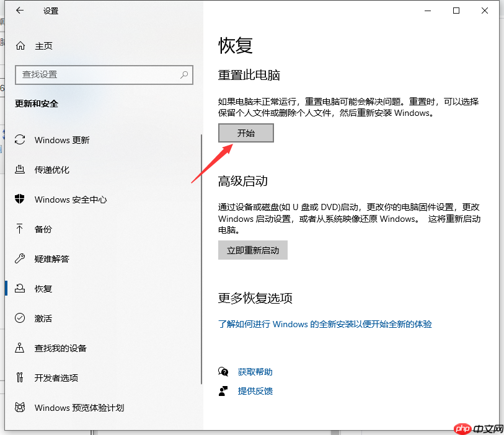
Task: Click the 激活 checkmark circle icon
Action: pyautogui.click(x=20, y=318)
